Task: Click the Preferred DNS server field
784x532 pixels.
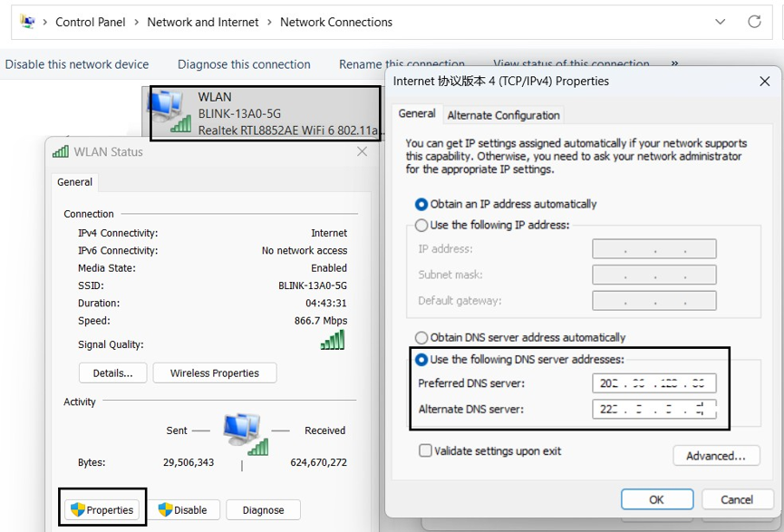Action: tap(654, 383)
